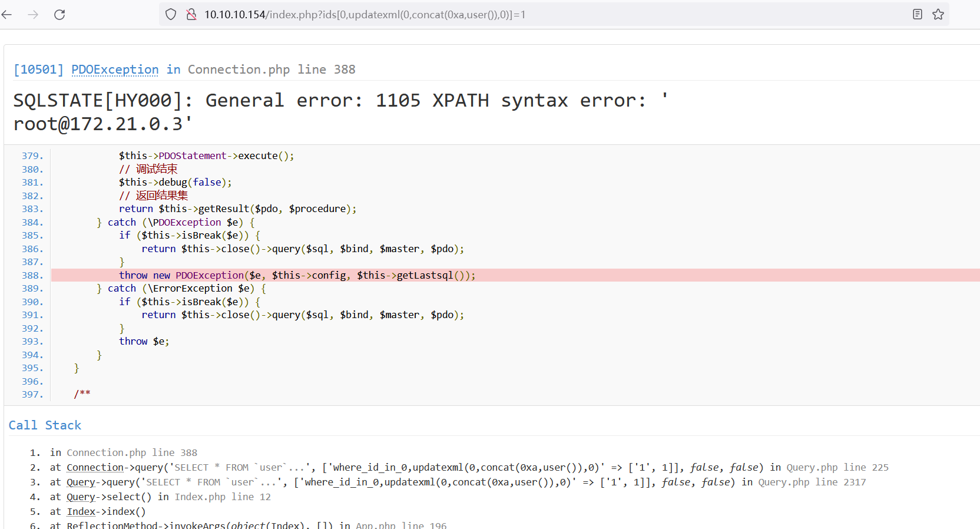
Task: Go back to the previous page
Action: [7, 14]
